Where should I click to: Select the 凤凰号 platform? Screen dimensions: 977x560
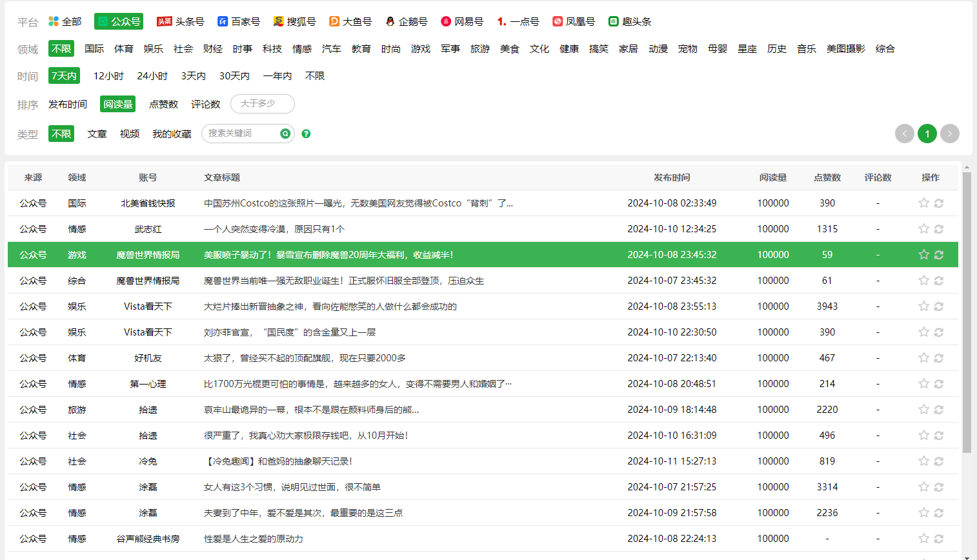(574, 21)
